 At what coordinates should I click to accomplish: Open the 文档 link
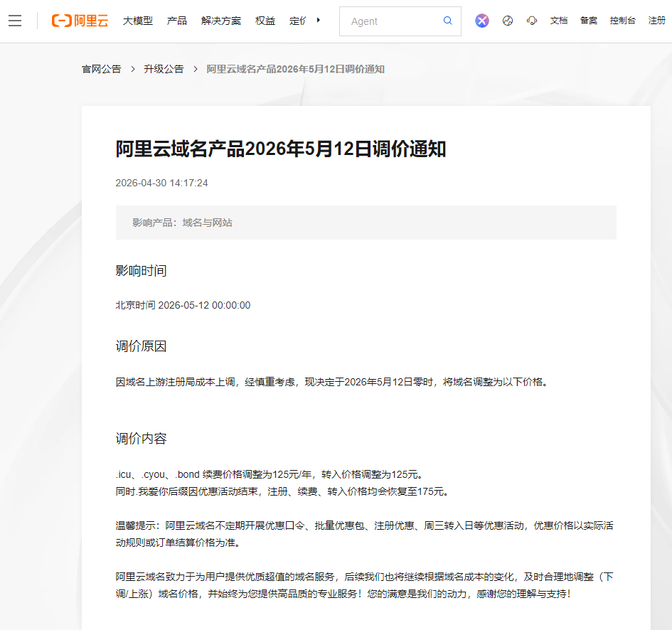pyautogui.click(x=559, y=21)
